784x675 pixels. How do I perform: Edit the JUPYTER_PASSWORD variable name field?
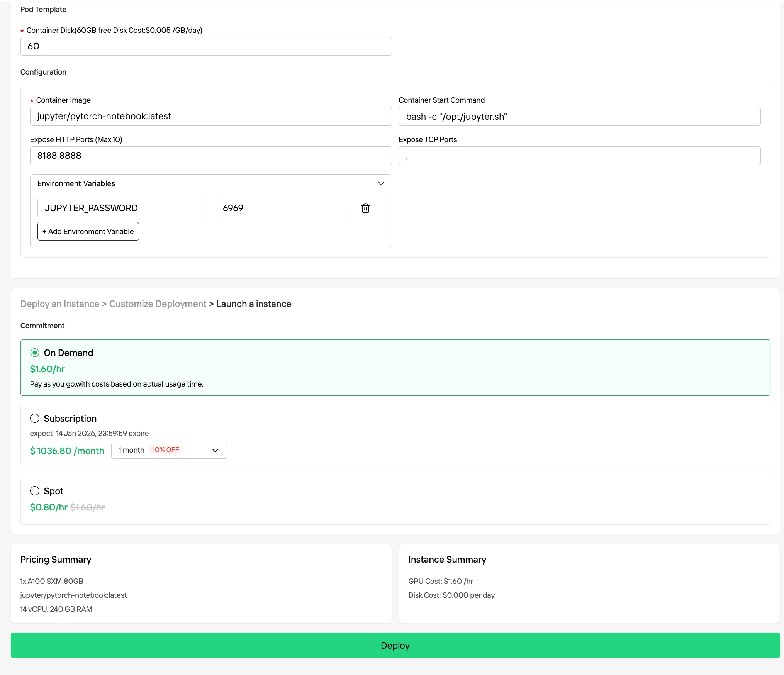click(122, 208)
